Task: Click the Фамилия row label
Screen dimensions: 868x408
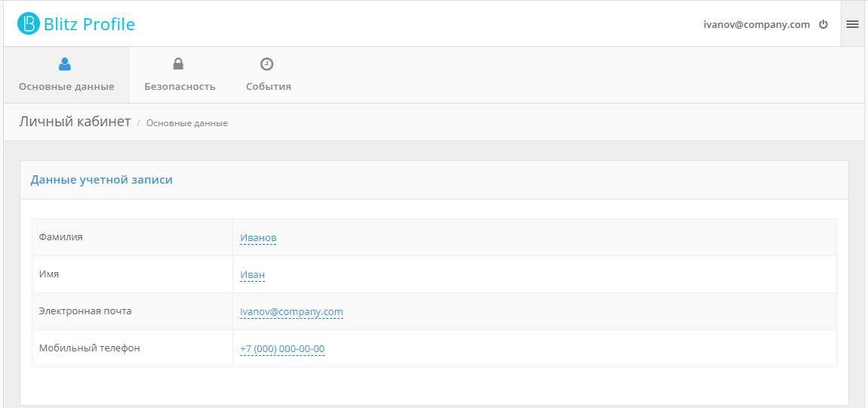Action: (x=60, y=236)
